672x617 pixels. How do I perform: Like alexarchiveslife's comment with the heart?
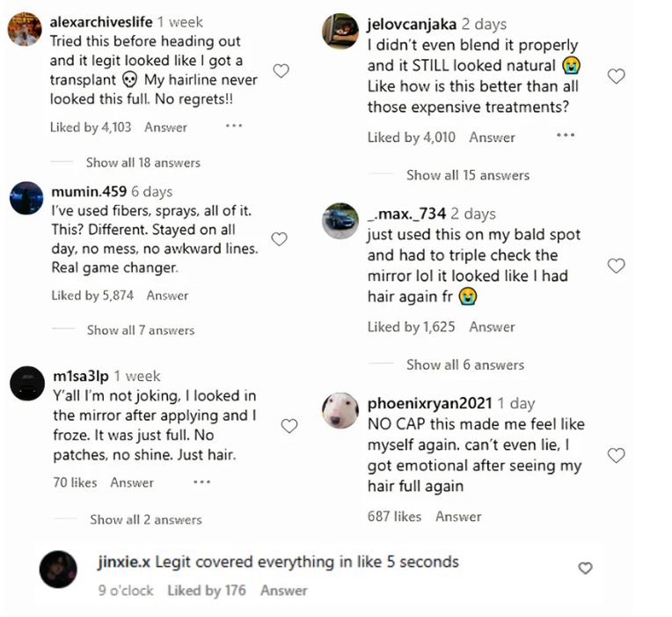click(281, 71)
